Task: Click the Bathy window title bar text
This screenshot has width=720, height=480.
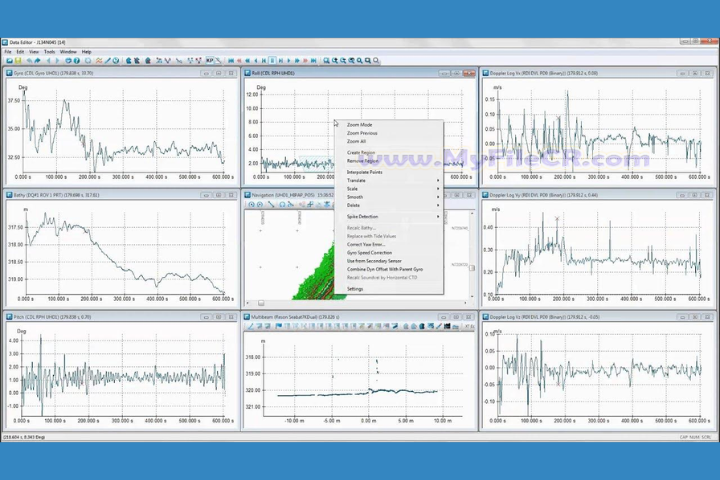Action: pyautogui.click(x=56, y=195)
